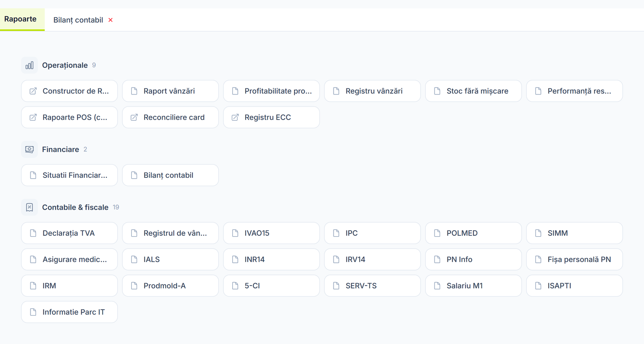Open the INR14 report

point(271,259)
